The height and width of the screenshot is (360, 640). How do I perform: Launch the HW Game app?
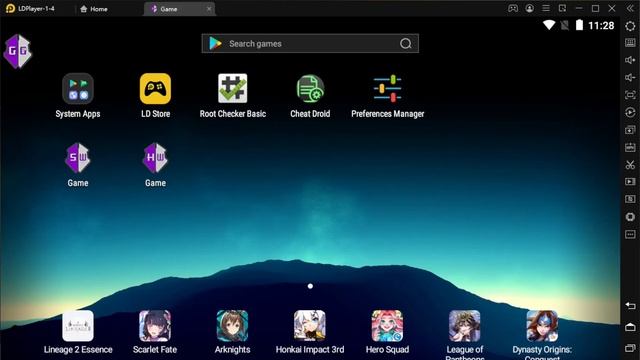pyautogui.click(x=155, y=158)
